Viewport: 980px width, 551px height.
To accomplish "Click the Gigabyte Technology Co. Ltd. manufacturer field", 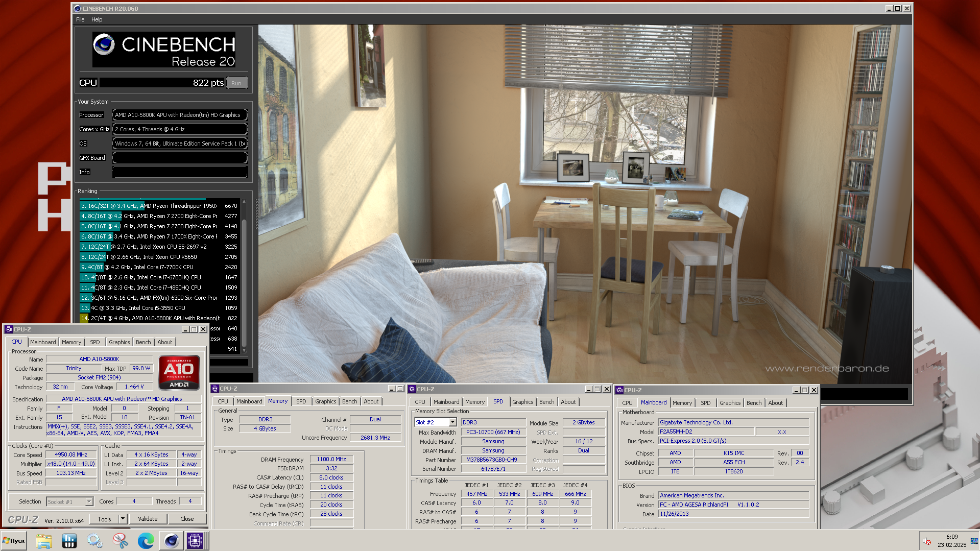I will 733,422.
